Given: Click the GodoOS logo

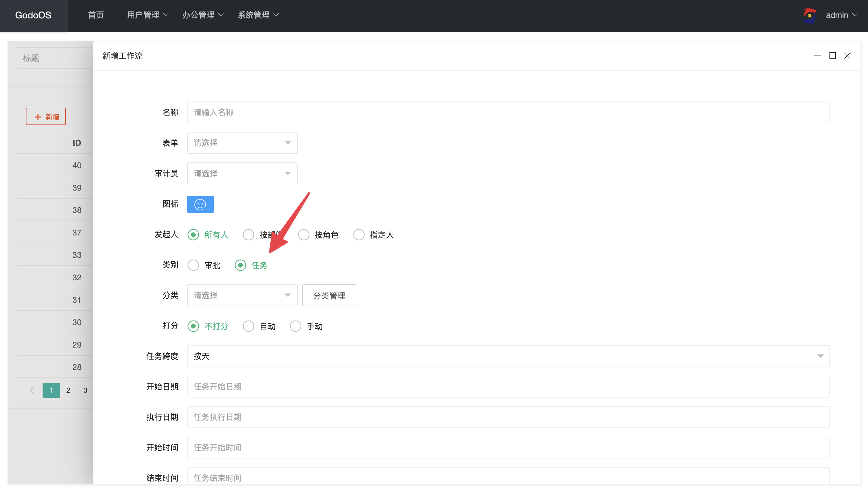Looking at the screenshot, I should (x=33, y=15).
